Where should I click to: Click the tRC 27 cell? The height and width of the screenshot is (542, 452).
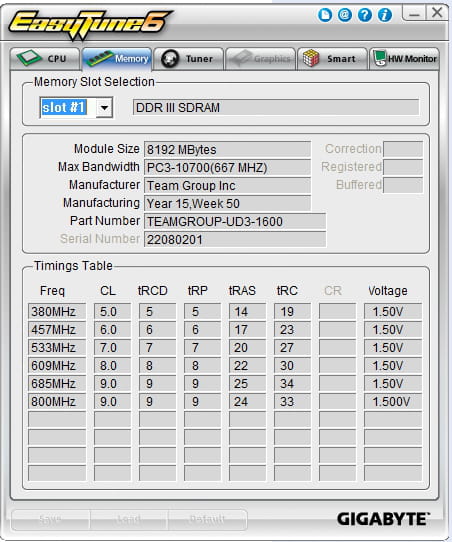tap(292, 347)
